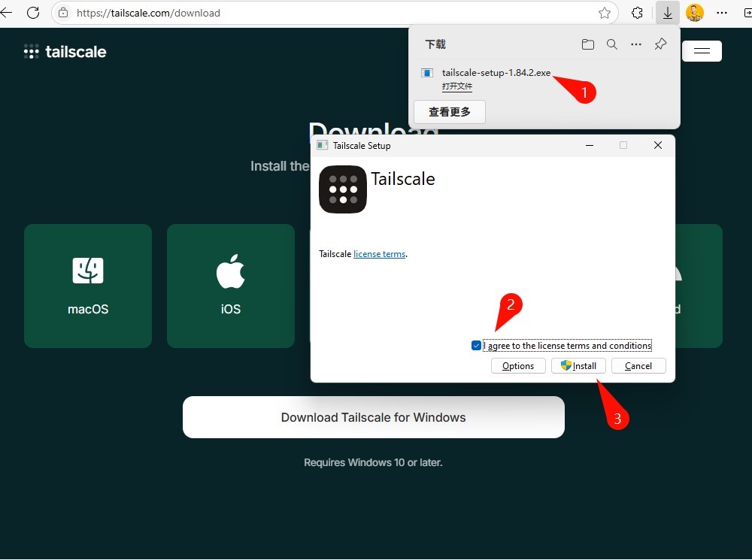Pin the downloads panel
Viewport: 752px width, 560px height.
pyautogui.click(x=660, y=44)
